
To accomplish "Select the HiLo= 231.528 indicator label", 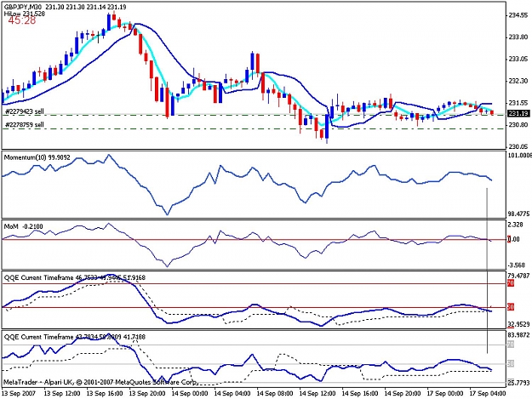I will pyautogui.click(x=25, y=14).
